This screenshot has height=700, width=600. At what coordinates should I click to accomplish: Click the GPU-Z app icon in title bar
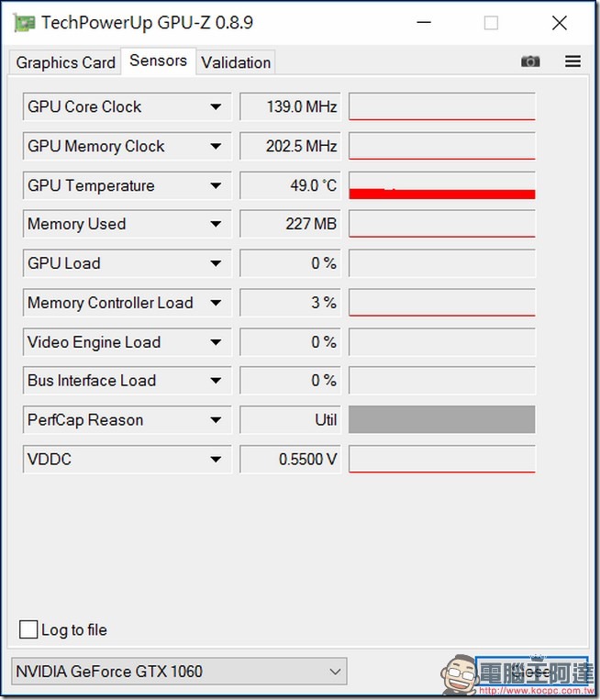point(24,23)
